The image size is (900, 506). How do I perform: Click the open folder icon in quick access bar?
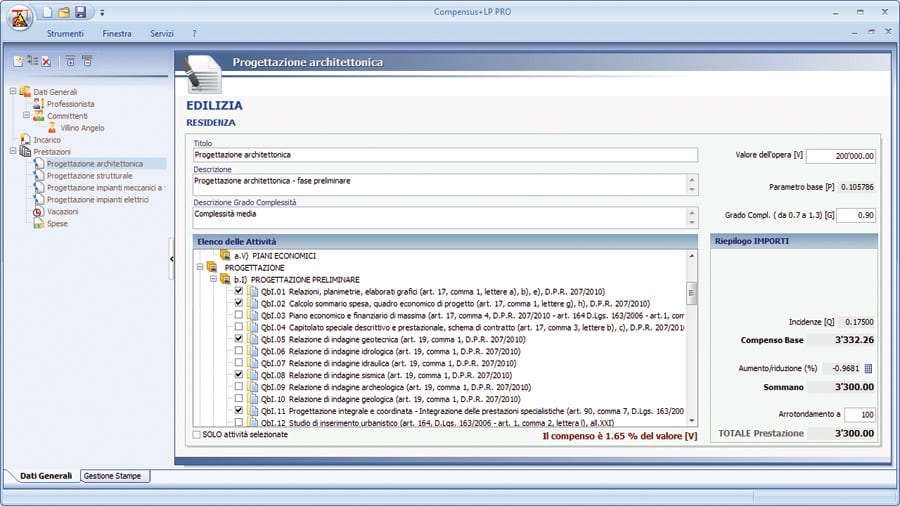pos(64,13)
